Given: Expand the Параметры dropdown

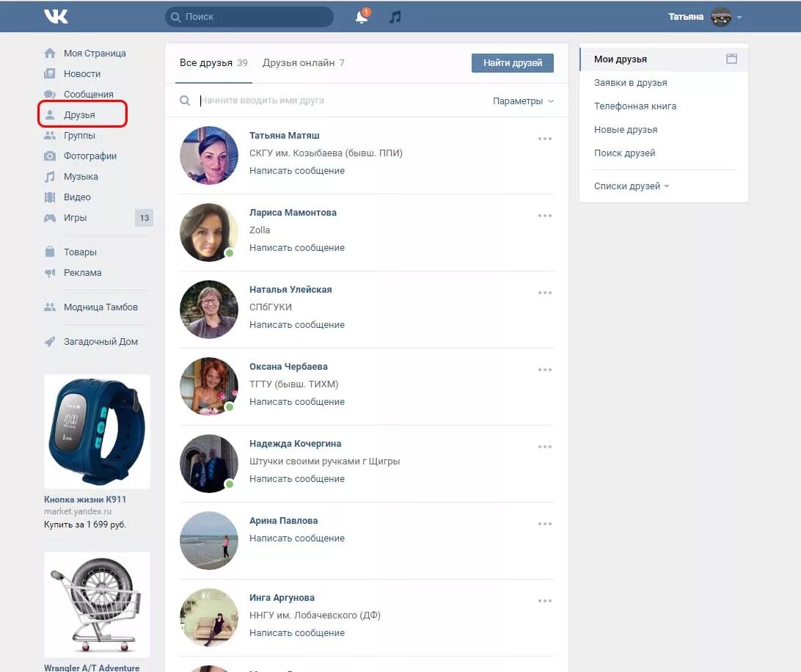Looking at the screenshot, I should (523, 101).
